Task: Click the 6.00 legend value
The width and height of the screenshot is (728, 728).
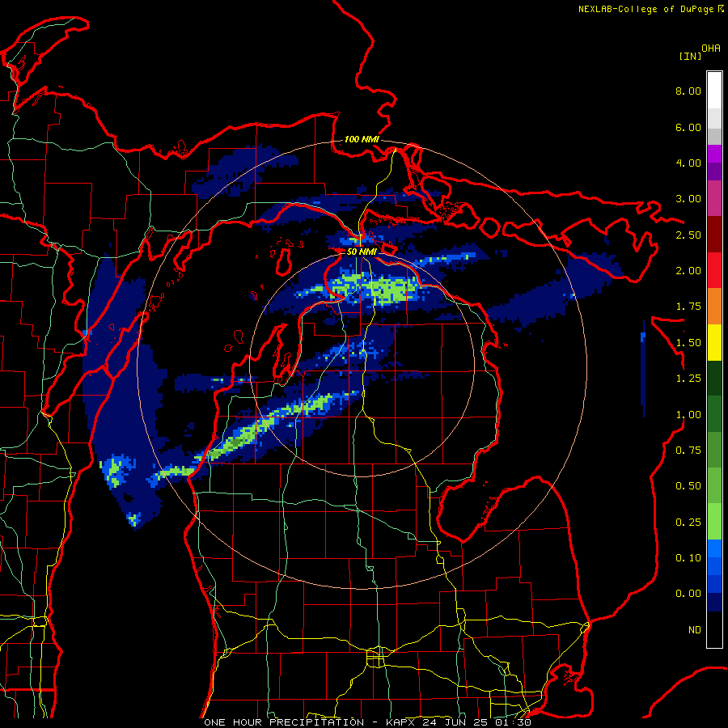Action: (688, 127)
